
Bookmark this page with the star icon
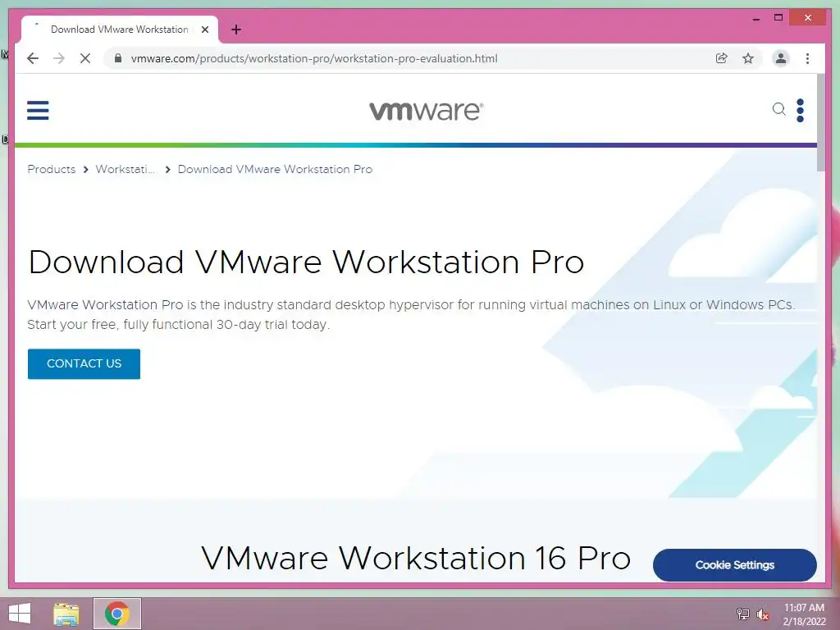(748, 58)
